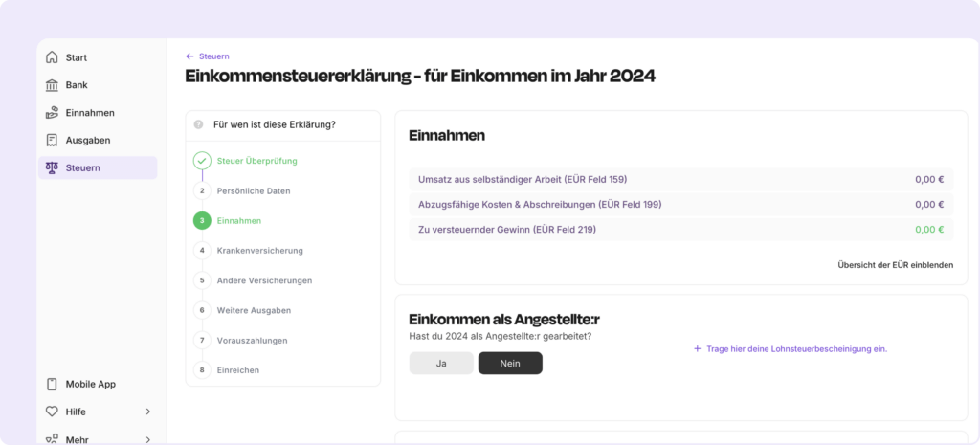Select the Einnahmen hand-coin icon
Viewport: 980px width, 445px height.
52,113
